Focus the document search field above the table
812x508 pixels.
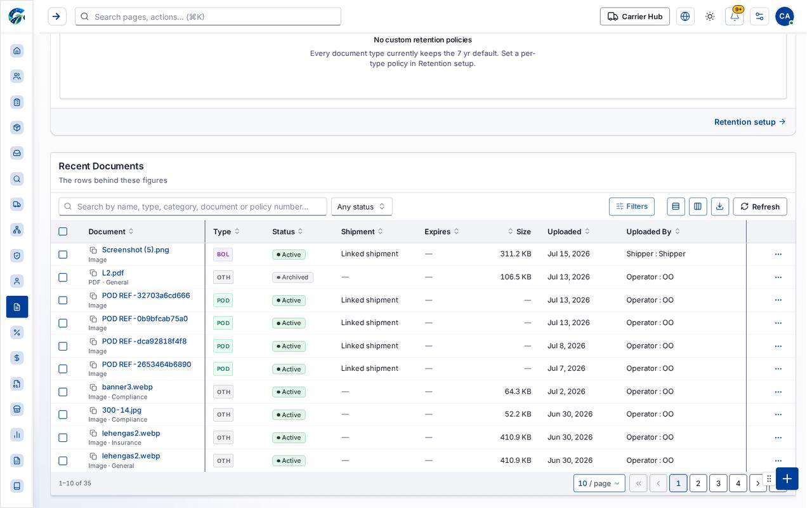pos(193,206)
